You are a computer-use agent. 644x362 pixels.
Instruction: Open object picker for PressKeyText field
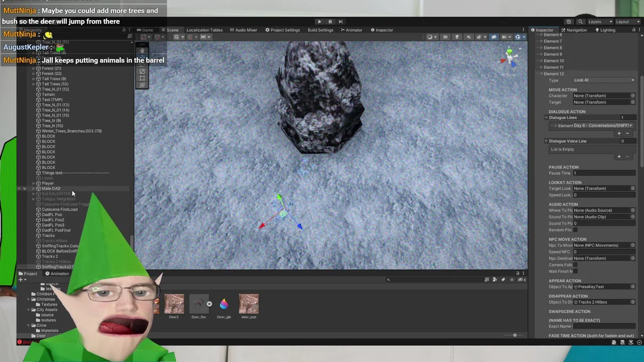click(x=633, y=287)
